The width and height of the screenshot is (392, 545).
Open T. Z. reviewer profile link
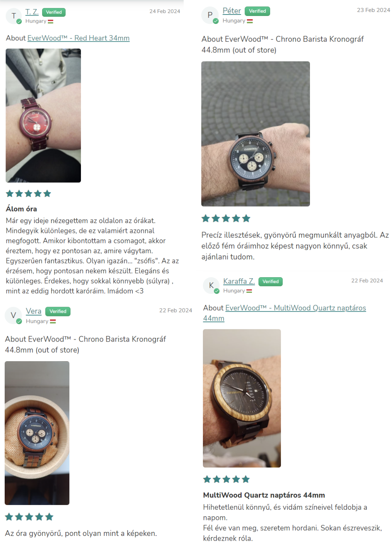coord(32,12)
